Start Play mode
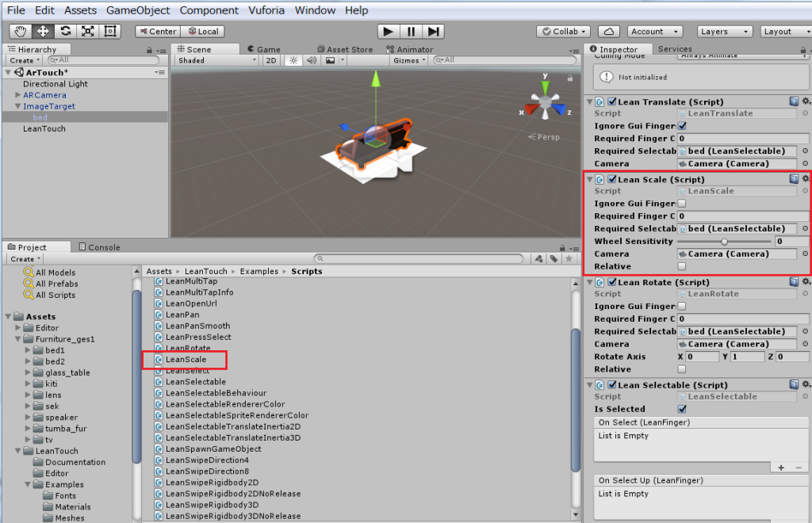The image size is (812, 523). click(388, 32)
